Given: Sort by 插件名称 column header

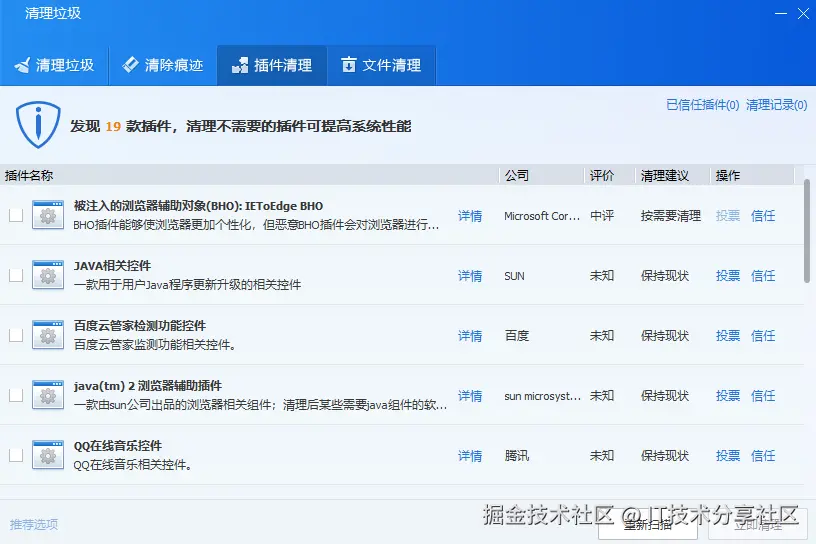Looking at the screenshot, I should [249, 175].
